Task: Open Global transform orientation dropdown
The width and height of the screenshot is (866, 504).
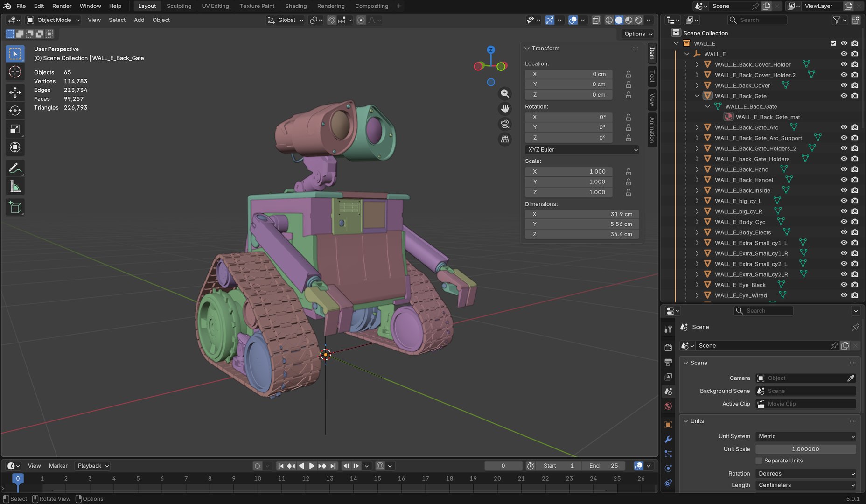Action: tap(286, 20)
